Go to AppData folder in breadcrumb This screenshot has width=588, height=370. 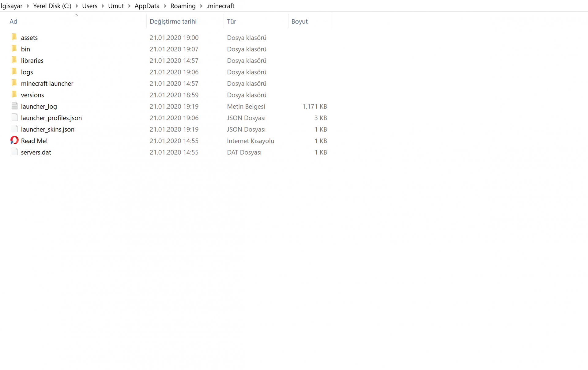pos(147,6)
